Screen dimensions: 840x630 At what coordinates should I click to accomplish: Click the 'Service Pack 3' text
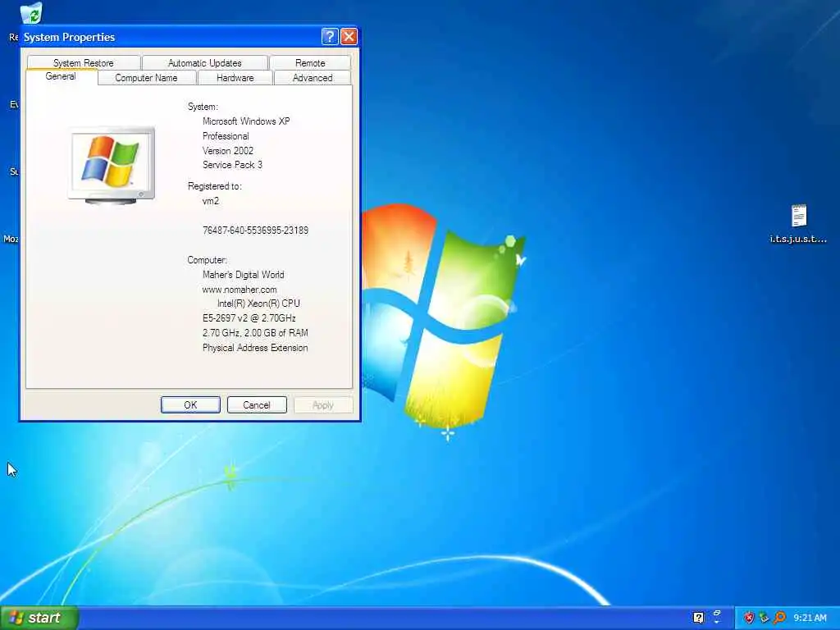[x=232, y=165]
